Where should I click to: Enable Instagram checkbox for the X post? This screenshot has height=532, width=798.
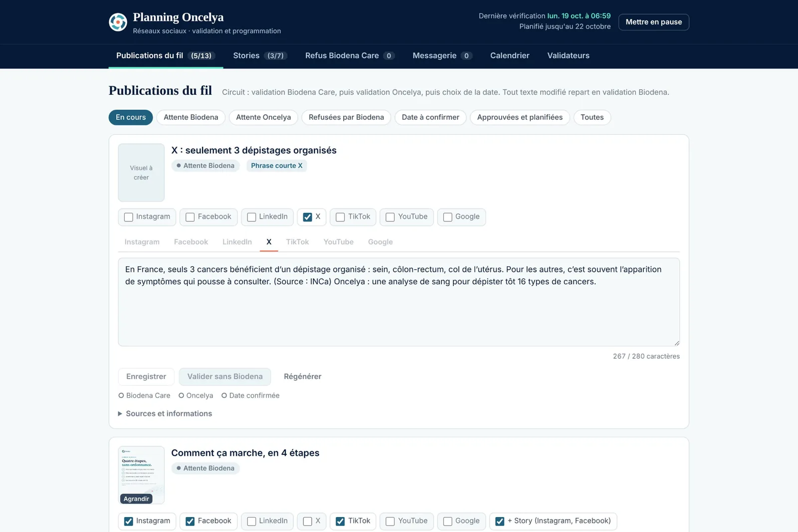(x=129, y=217)
